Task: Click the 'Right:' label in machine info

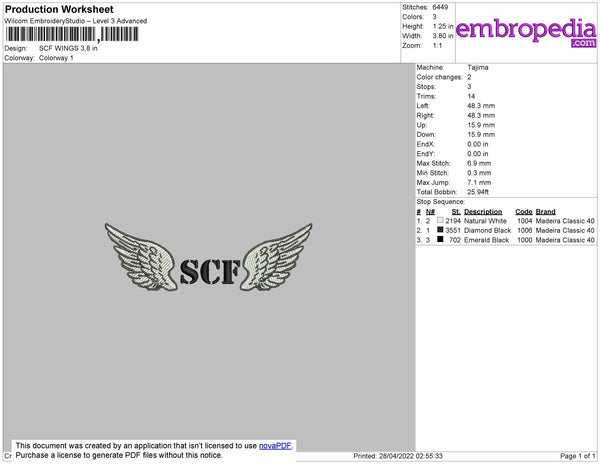Action: [426, 116]
